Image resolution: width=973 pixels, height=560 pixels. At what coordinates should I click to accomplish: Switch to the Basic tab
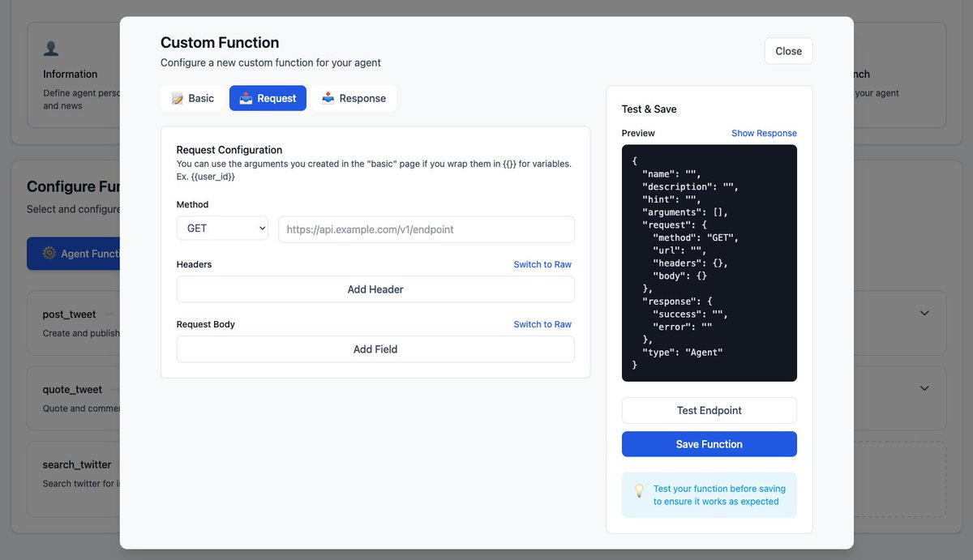coord(192,97)
